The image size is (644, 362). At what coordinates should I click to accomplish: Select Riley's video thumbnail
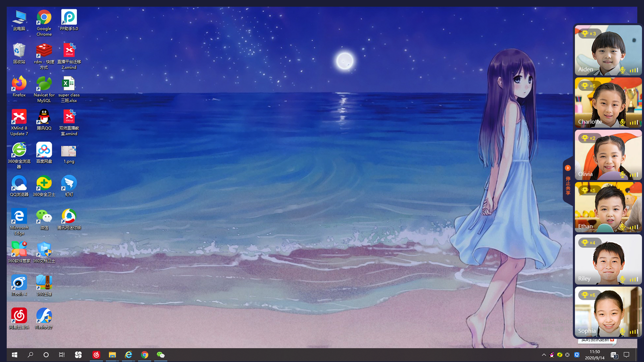click(608, 260)
